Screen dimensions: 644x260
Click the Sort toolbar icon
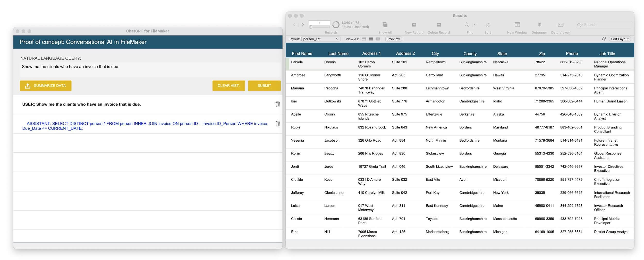(x=488, y=25)
